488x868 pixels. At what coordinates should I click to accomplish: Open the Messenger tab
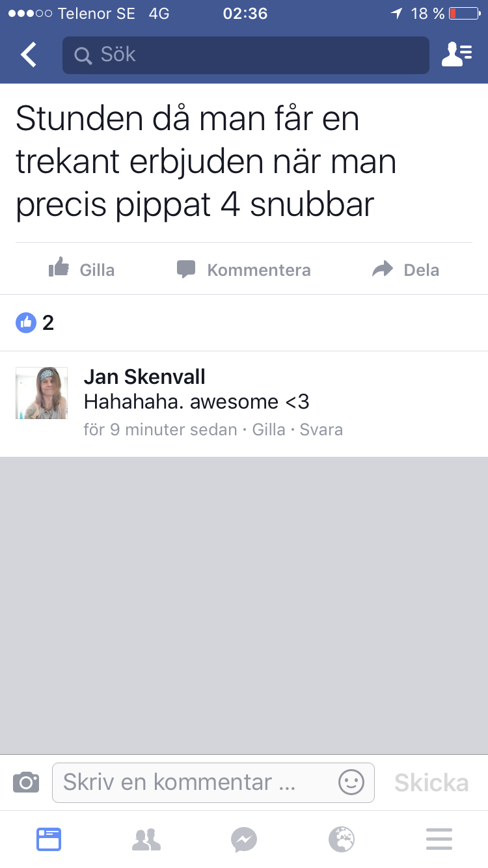tap(244, 839)
